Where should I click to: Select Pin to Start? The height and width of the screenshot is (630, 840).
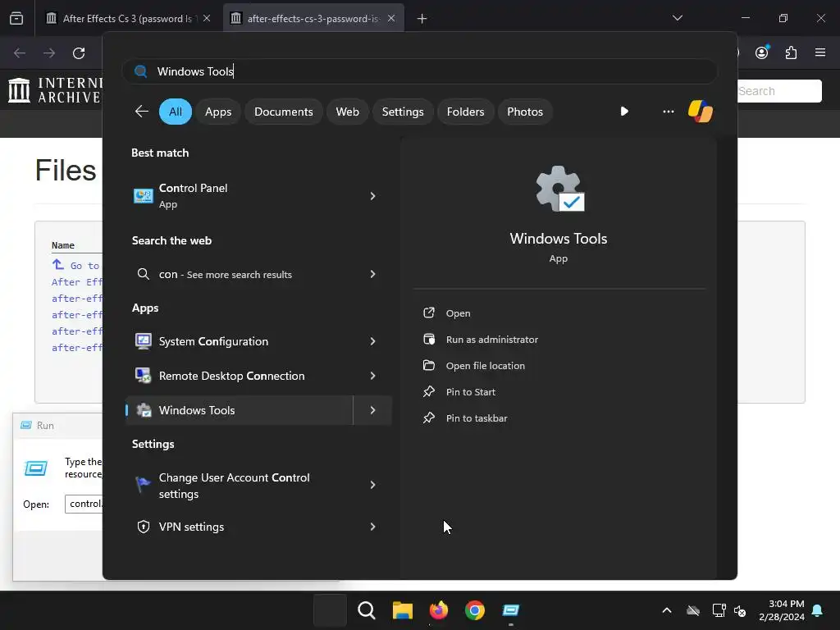pos(470,392)
